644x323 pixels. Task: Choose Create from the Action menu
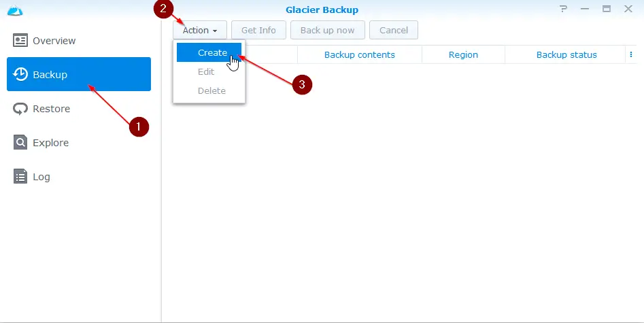point(209,52)
